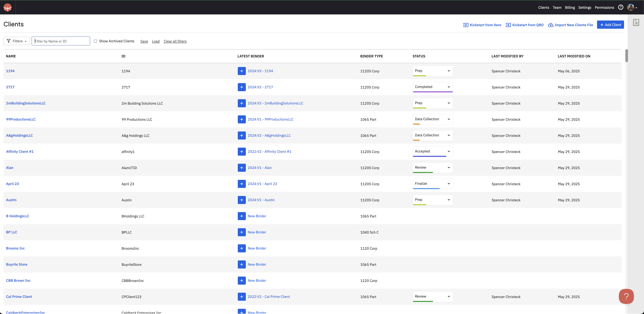Screen dimensions: 644x314
Task: Open status dropdown for Affinity Client #1
Action: 433,151
